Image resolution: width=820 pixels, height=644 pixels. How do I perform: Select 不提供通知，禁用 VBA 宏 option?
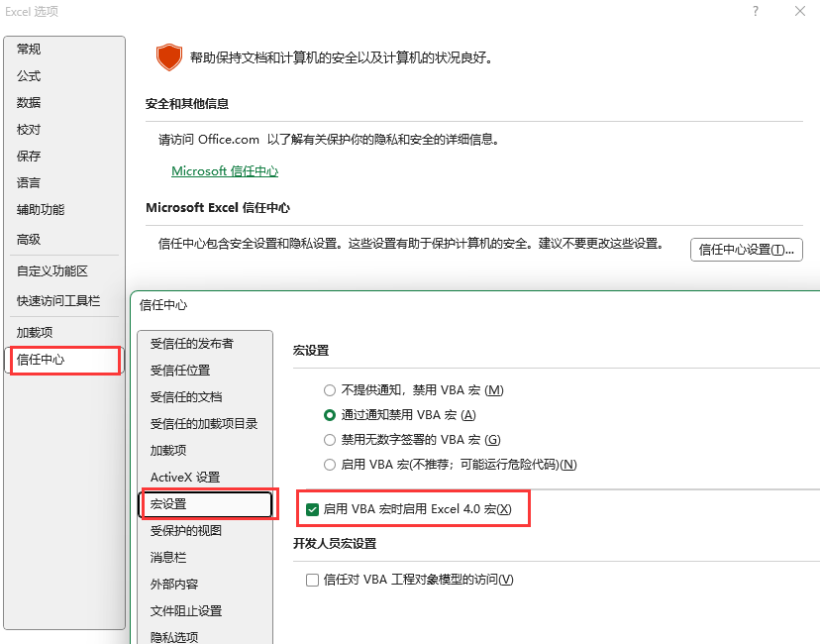point(329,390)
